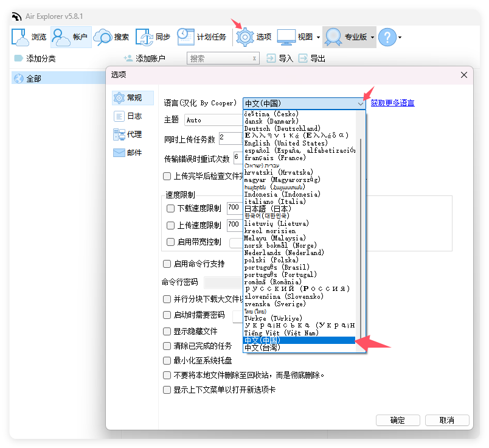Choose dansk (Danmark) in language list
Viewport: 489px width, 448px height.
click(299, 121)
